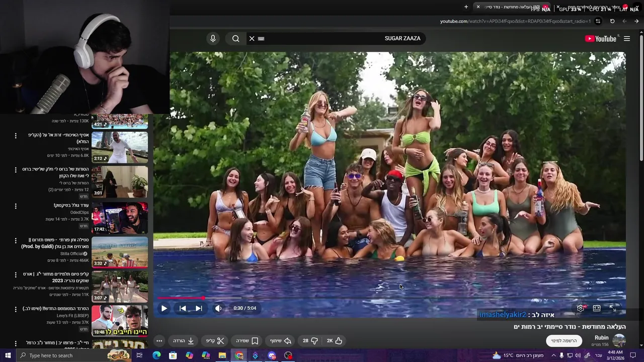The width and height of the screenshot is (644, 362).
Task: Mute the video volume speaker icon
Action: point(218,308)
